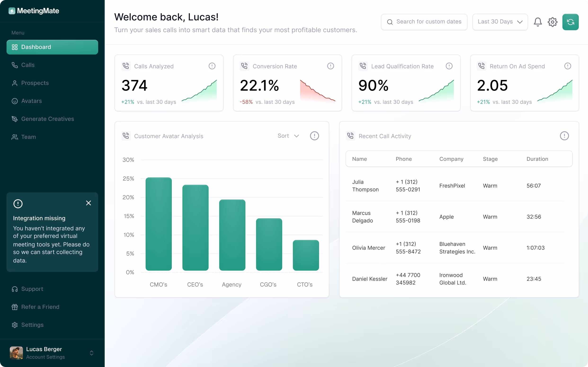Open info icon for Recent Call Activity

click(564, 136)
